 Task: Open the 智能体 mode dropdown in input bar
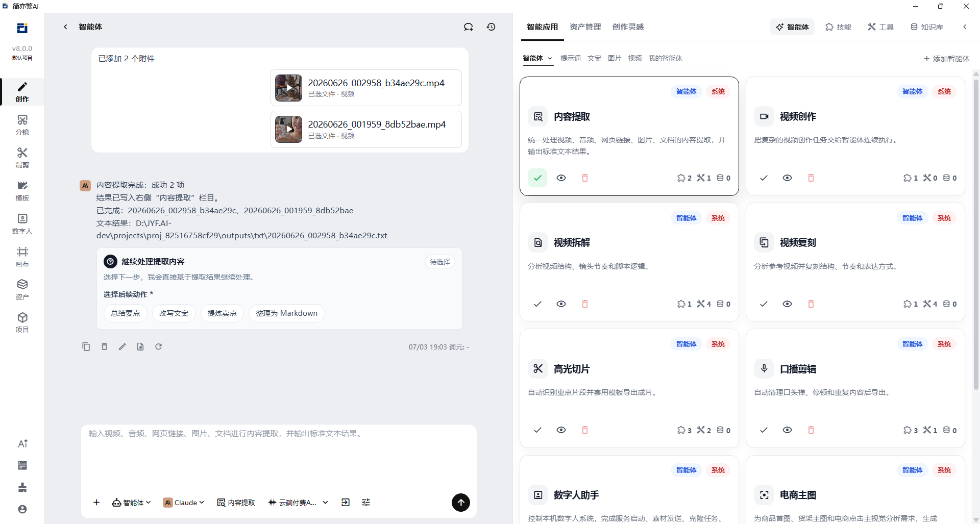click(132, 503)
